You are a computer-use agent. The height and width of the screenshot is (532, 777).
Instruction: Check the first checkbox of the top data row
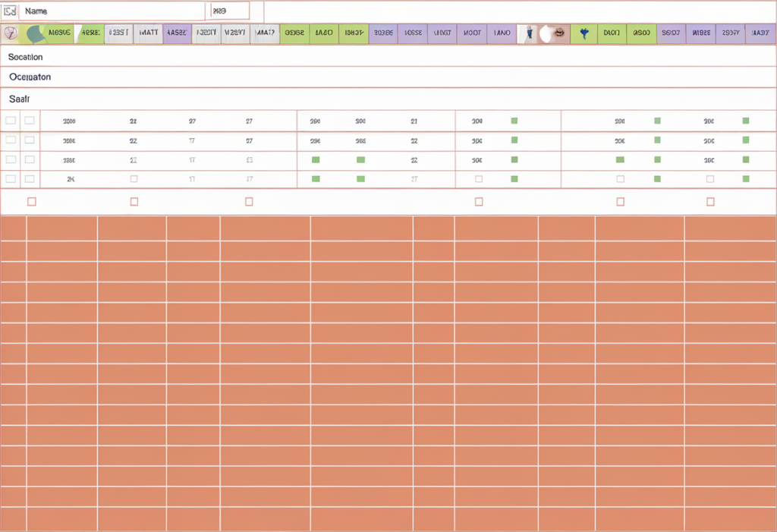click(11, 119)
